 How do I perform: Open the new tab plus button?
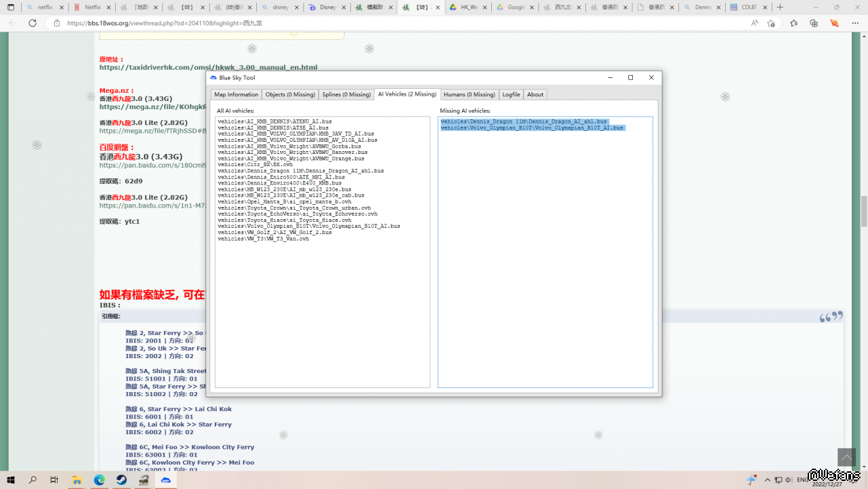click(x=780, y=7)
